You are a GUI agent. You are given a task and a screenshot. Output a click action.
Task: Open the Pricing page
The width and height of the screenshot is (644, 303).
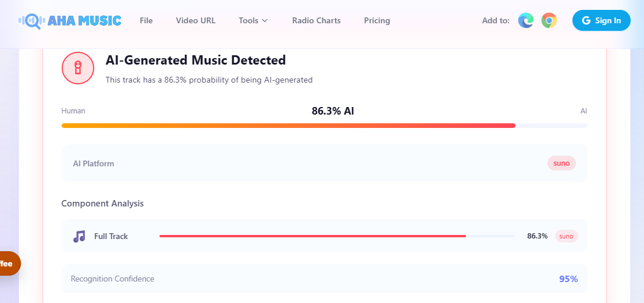coord(377,20)
